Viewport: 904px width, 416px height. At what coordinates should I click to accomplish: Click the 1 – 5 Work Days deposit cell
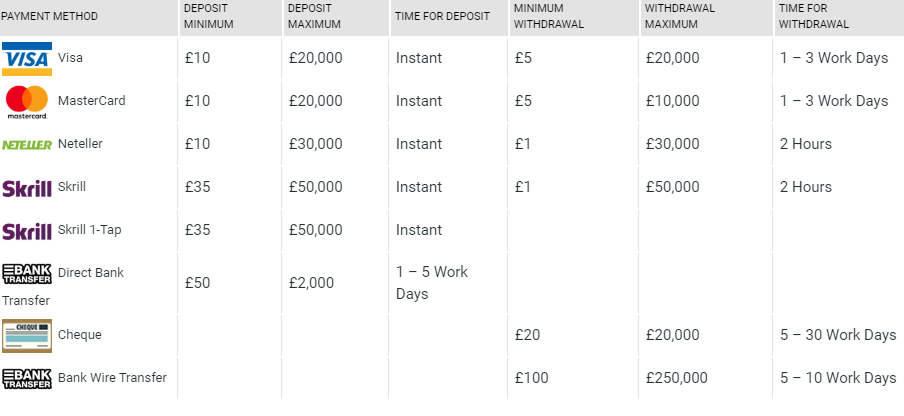coord(432,283)
